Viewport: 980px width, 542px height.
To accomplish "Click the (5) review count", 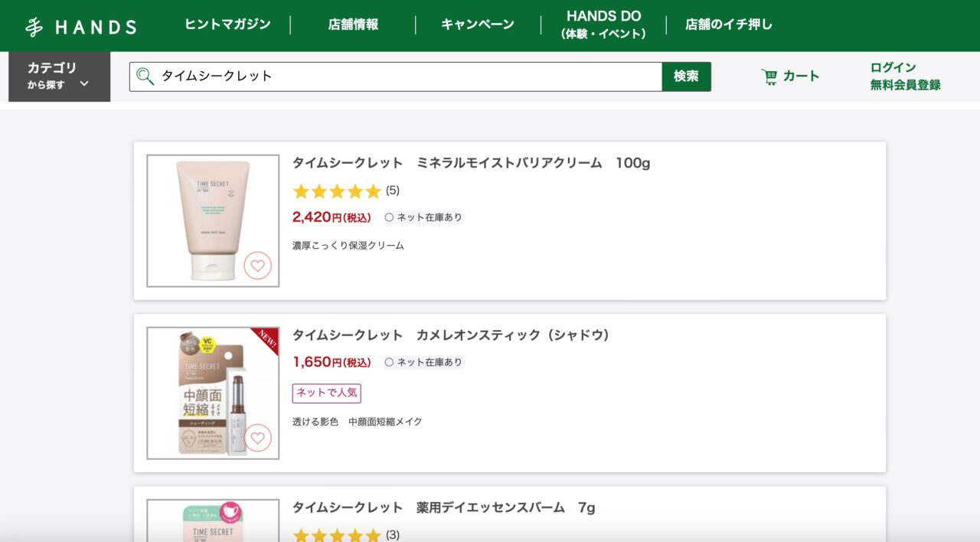I will pyautogui.click(x=393, y=191).
